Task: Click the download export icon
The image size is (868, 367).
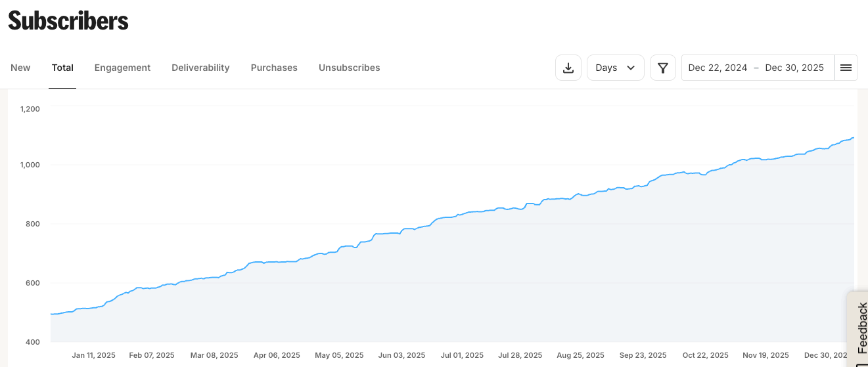Action: coord(568,68)
